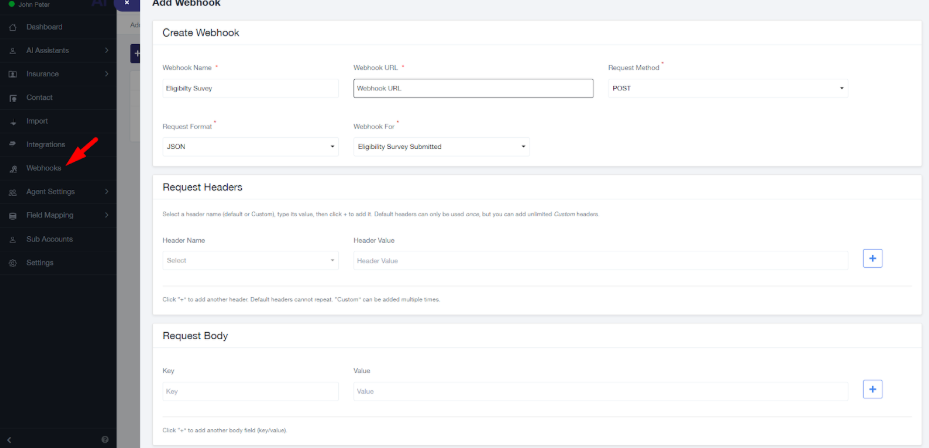The height and width of the screenshot is (448, 929).
Task: Click the Settings gear icon in sidebar
Action: (12, 263)
